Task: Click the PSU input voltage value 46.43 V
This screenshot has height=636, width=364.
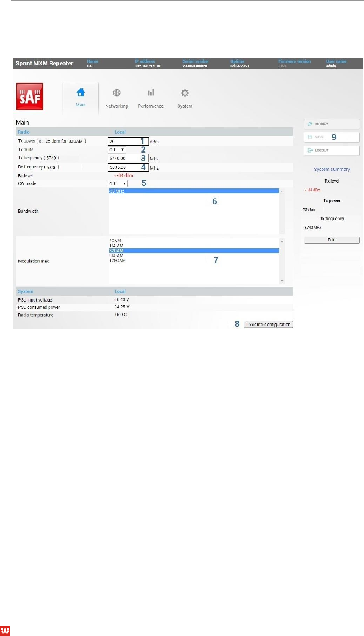Action: tap(122, 299)
